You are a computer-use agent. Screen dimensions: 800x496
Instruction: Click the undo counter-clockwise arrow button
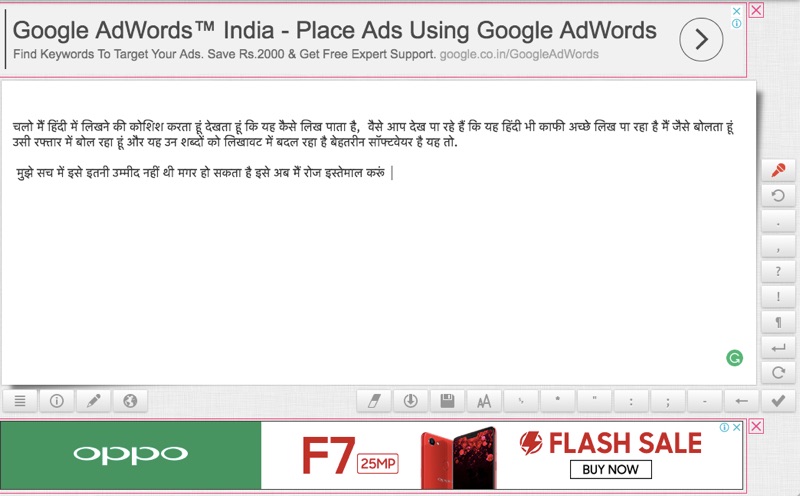point(778,195)
